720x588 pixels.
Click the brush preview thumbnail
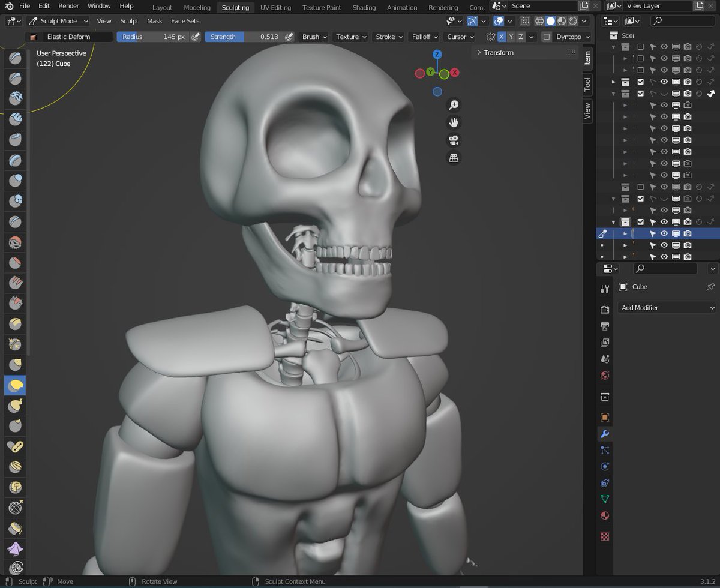tap(34, 37)
